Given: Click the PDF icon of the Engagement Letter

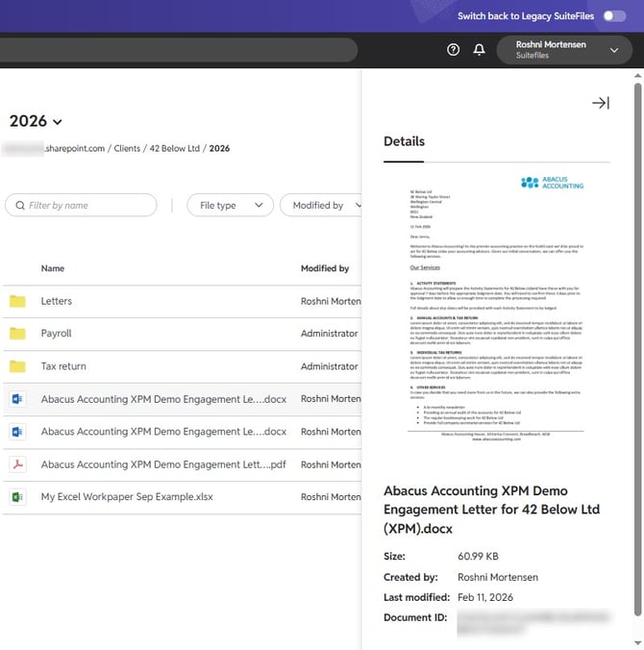Looking at the screenshot, I should point(17,464).
